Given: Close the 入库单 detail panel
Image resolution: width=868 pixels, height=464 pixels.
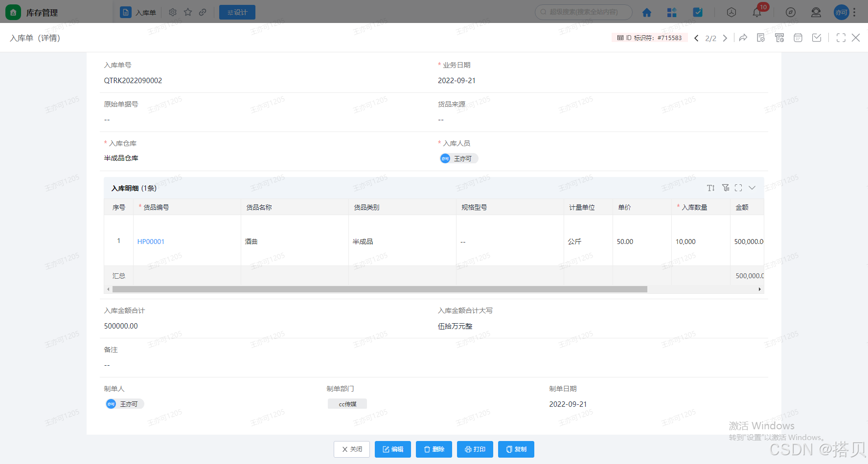Looking at the screenshot, I should (x=856, y=38).
